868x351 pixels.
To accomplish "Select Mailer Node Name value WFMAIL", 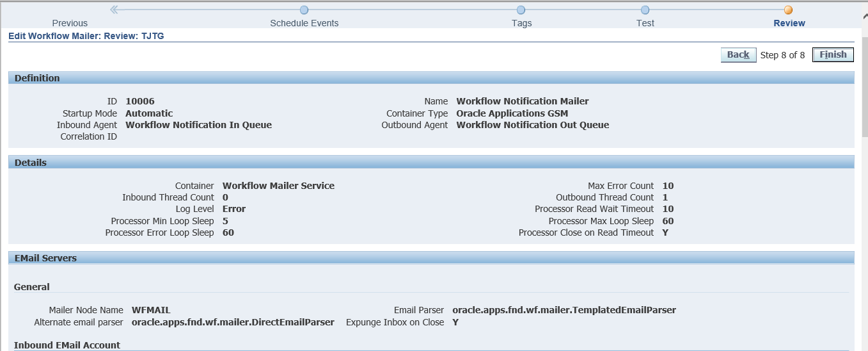I will 151,310.
